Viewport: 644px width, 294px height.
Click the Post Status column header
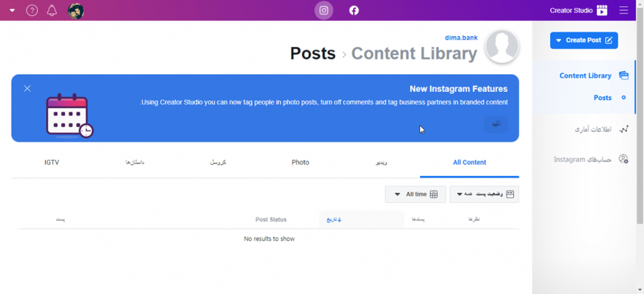[x=270, y=220]
